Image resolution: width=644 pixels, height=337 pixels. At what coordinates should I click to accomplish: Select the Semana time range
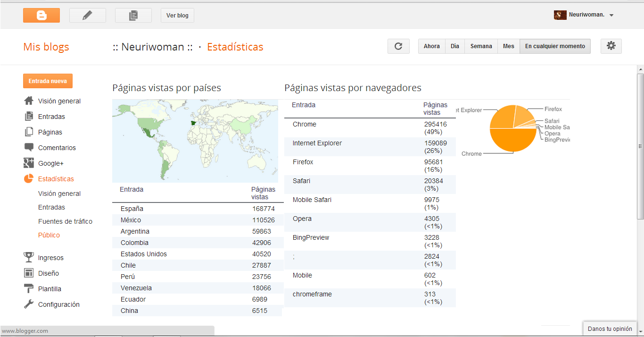click(x=481, y=46)
